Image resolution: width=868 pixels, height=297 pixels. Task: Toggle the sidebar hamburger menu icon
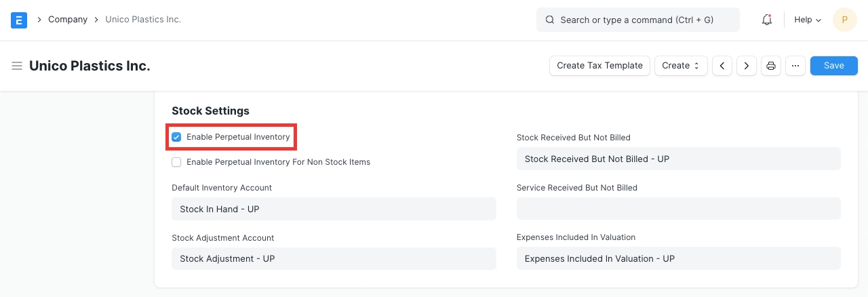[x=17, y=66]
